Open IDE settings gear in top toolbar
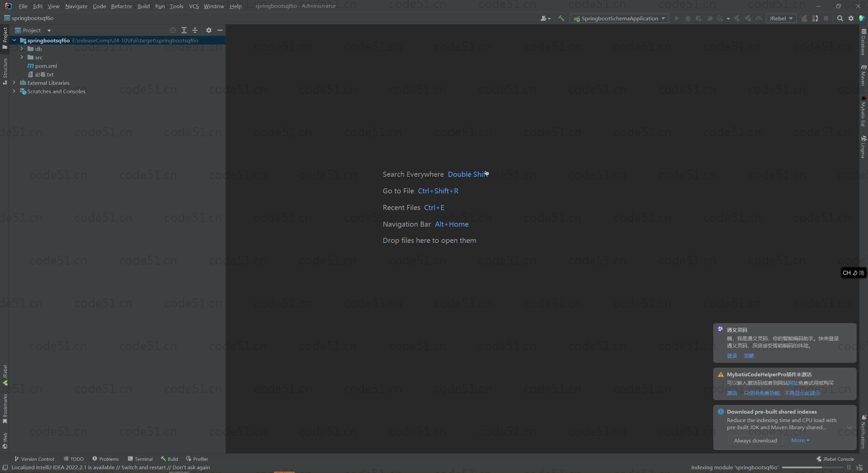Image resolution: width=868 pixels, height=473 pixels. [851, 18]
